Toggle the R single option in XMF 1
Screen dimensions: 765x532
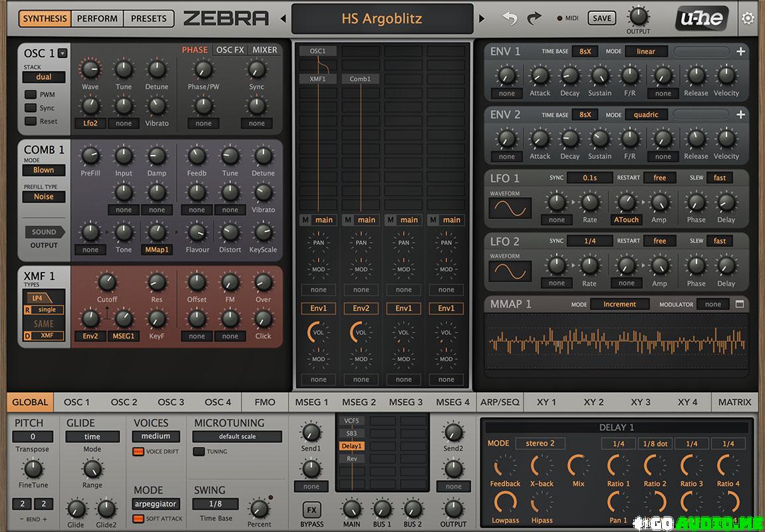[x=44, y=310]
